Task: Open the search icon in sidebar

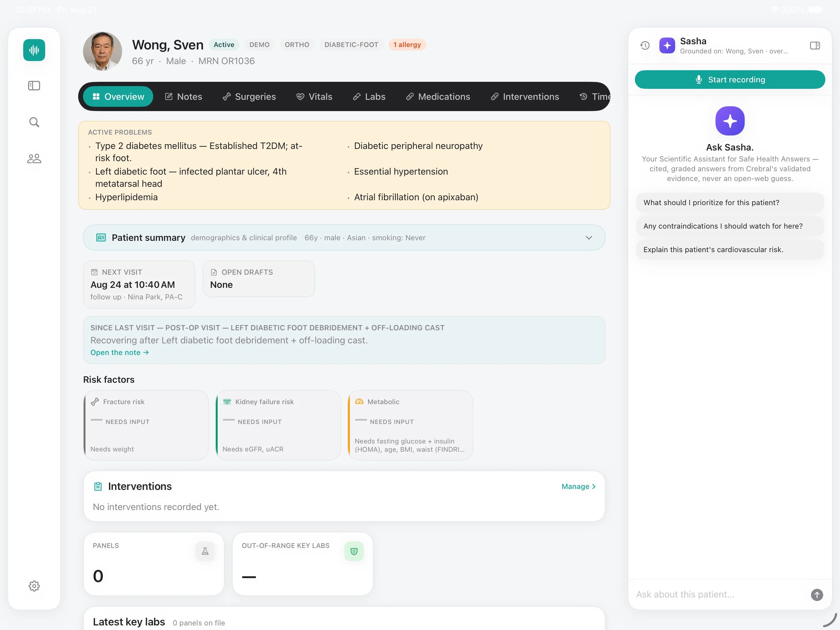Action: pyautogui.click(x=34, y=122)
